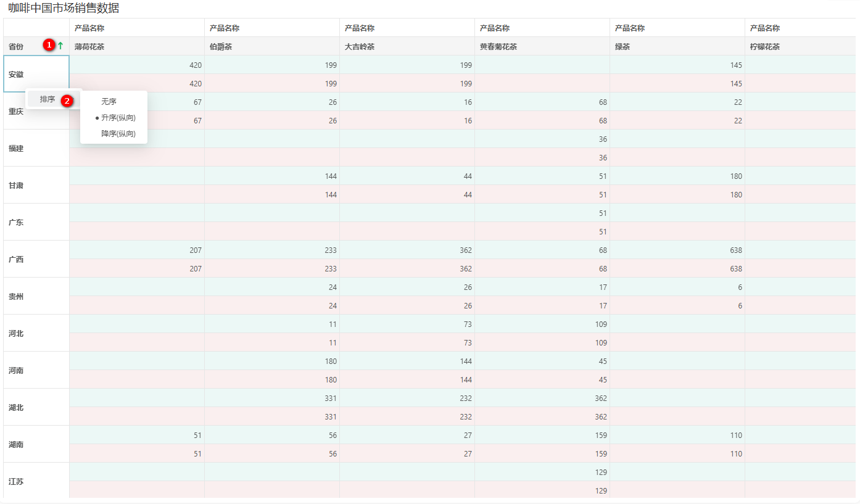Screen dimensions: 860x504
Task: Click 110 in 湖南's pink row
Action: (x=736, y=453)
